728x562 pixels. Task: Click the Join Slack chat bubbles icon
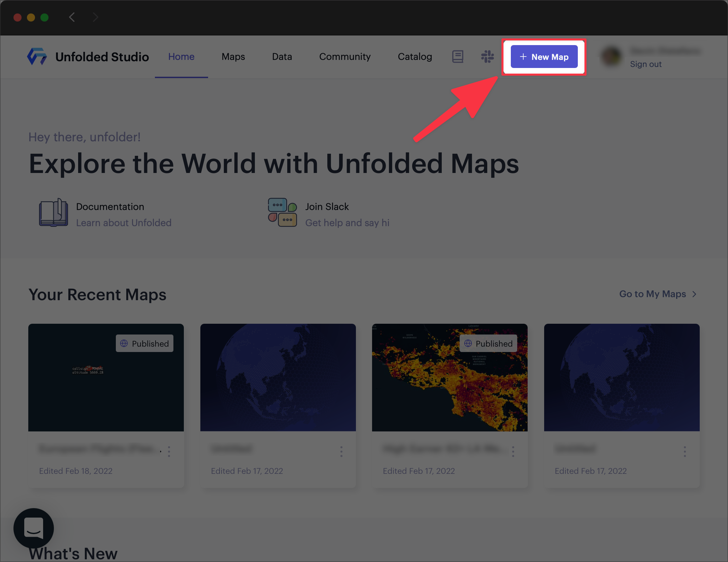tap(282, 213)
